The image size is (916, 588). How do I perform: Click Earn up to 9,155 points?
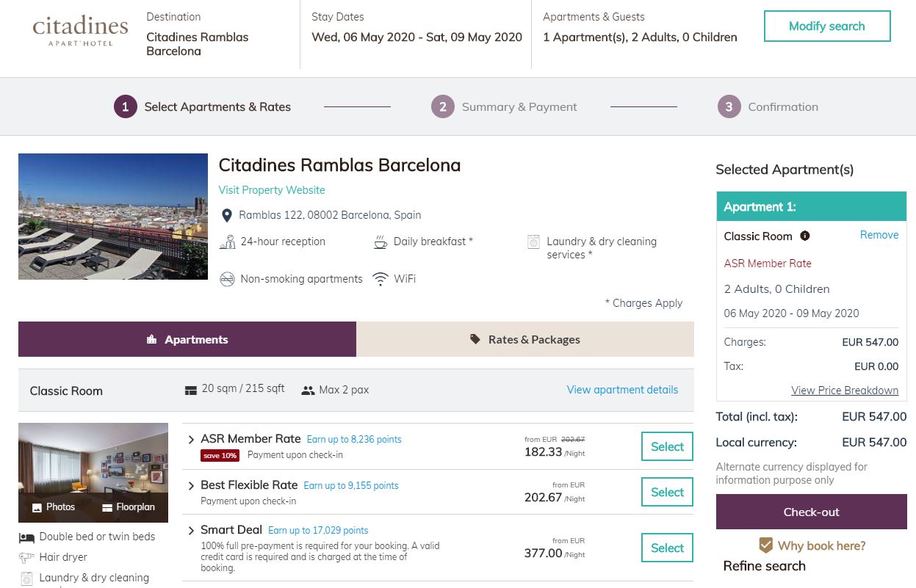pos(351,486)
